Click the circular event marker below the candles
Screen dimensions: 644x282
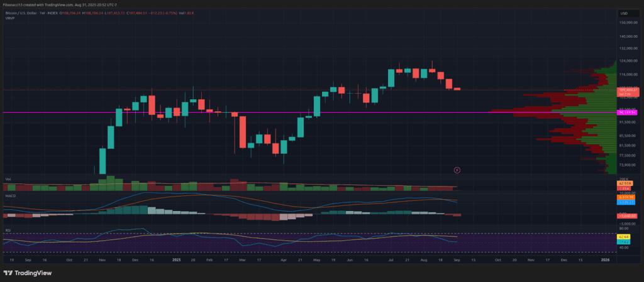point(457,170)
